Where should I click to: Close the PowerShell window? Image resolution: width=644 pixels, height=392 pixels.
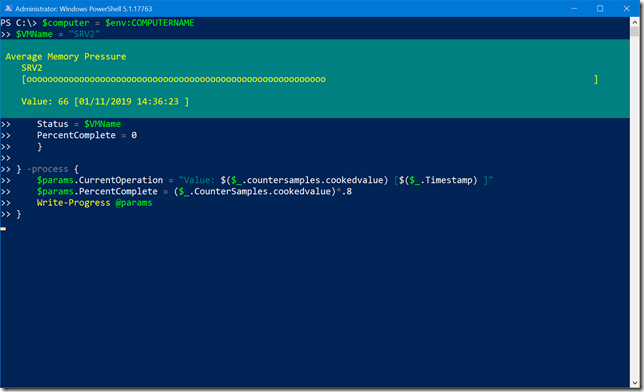(626, 8)
